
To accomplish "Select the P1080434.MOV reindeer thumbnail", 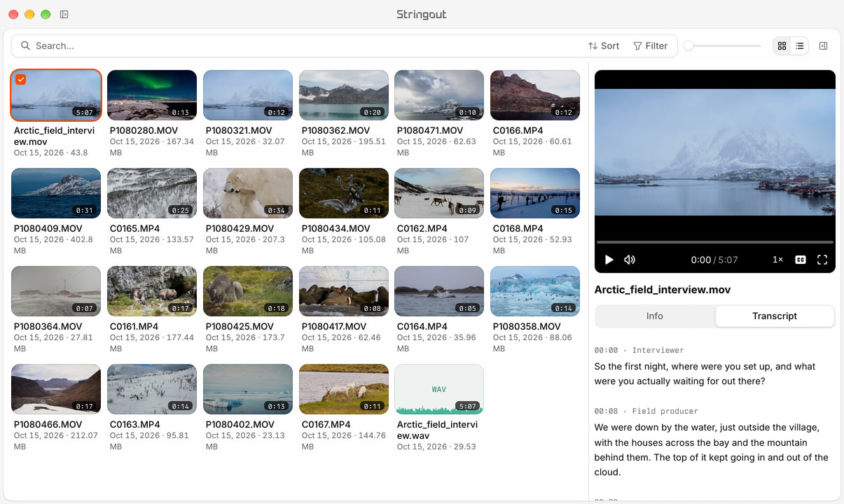I will [344, 193].
